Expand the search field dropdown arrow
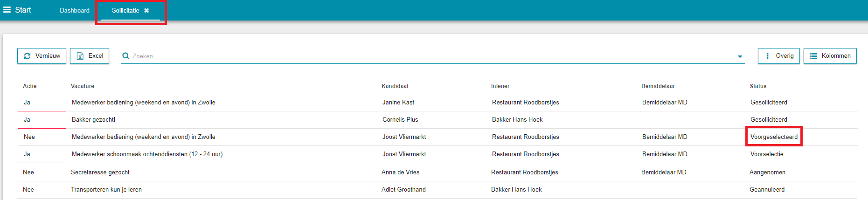Image resolution: width=868 pixels, height=200 pixels. 740,56
